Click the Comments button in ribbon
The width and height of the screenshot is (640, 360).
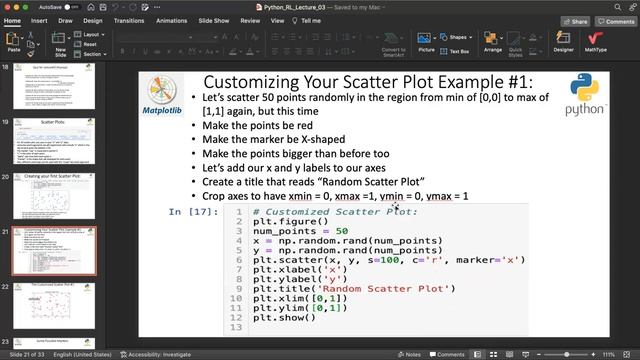point(615,22)
